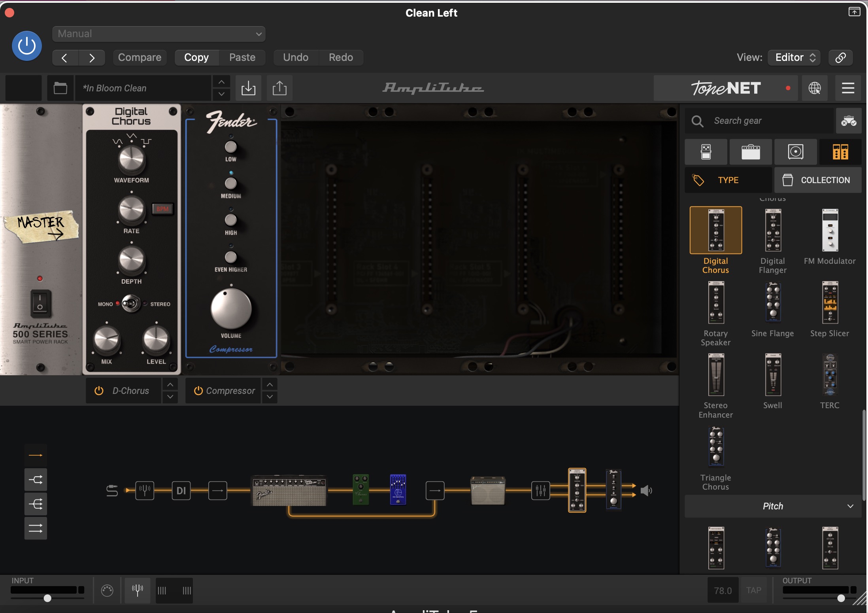
Task: Click the export share preset icon
Action: click(279, 88)
